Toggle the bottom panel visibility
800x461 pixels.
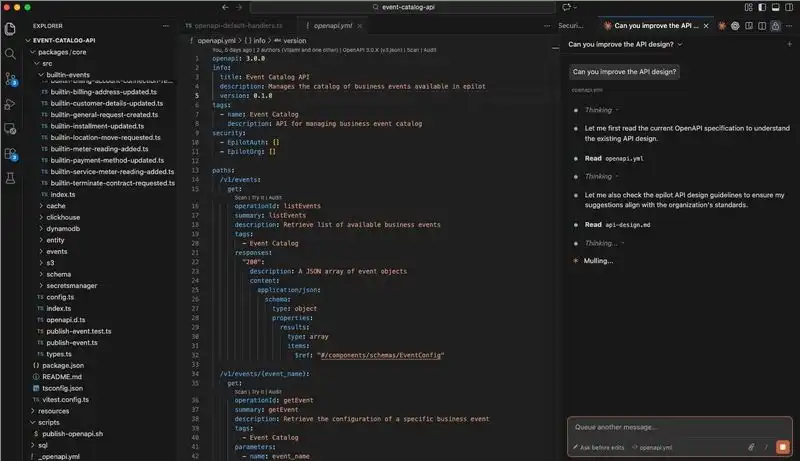(x=776, y=7)
